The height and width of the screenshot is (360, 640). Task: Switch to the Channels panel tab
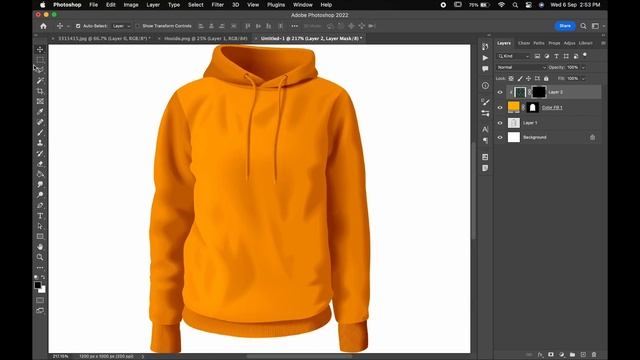coord(524,43)
